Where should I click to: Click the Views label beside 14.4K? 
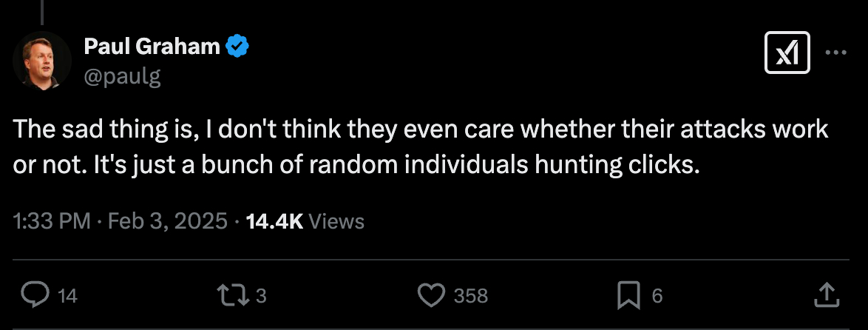click(336, 221)
